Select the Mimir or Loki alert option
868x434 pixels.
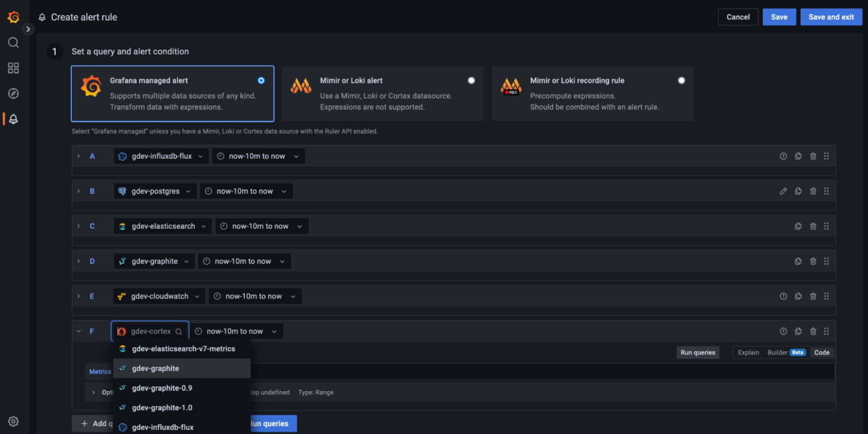tap(471, 80)
